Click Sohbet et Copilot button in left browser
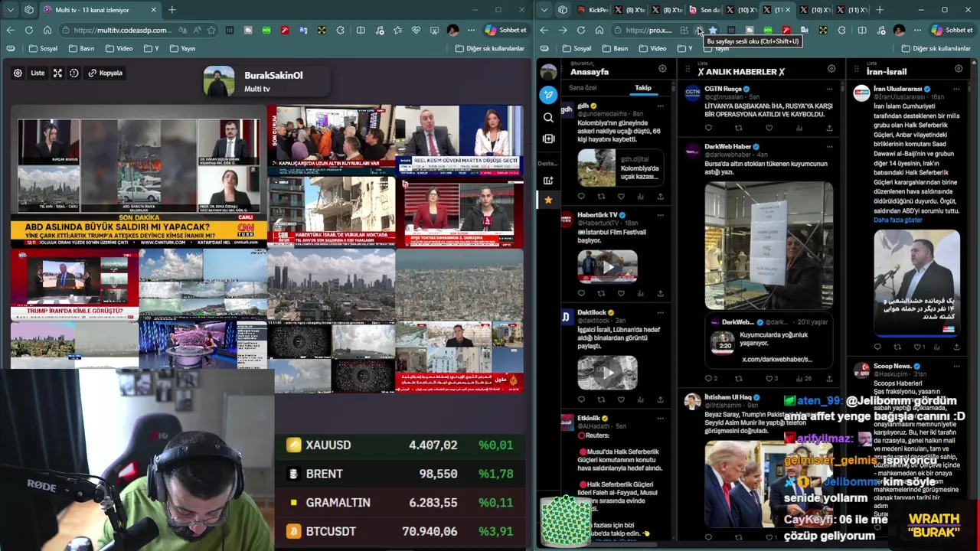The height and width of the screenshot is (551, 980). coord(506,30)
